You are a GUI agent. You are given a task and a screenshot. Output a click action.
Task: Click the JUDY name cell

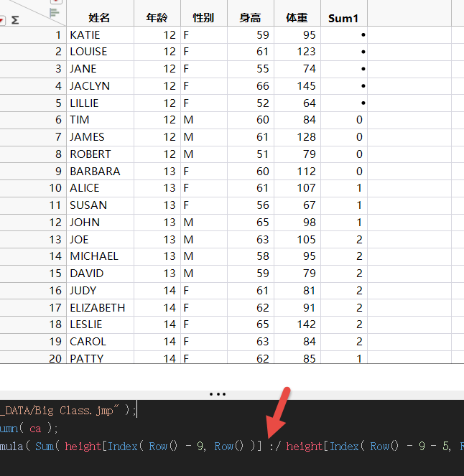[x=100, y=291]
